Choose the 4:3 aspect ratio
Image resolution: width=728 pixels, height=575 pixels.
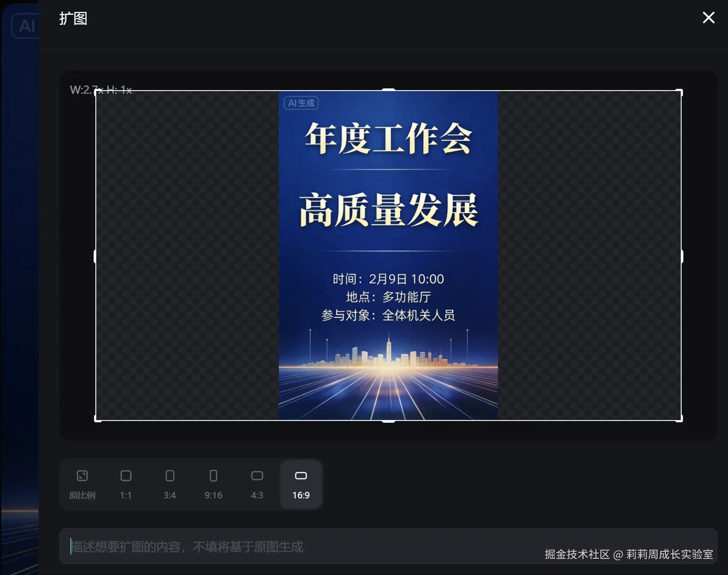coord(257,484)
